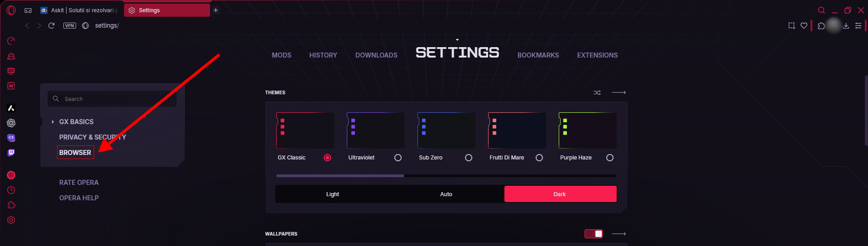Open the Browser settings category

(75, 153)
